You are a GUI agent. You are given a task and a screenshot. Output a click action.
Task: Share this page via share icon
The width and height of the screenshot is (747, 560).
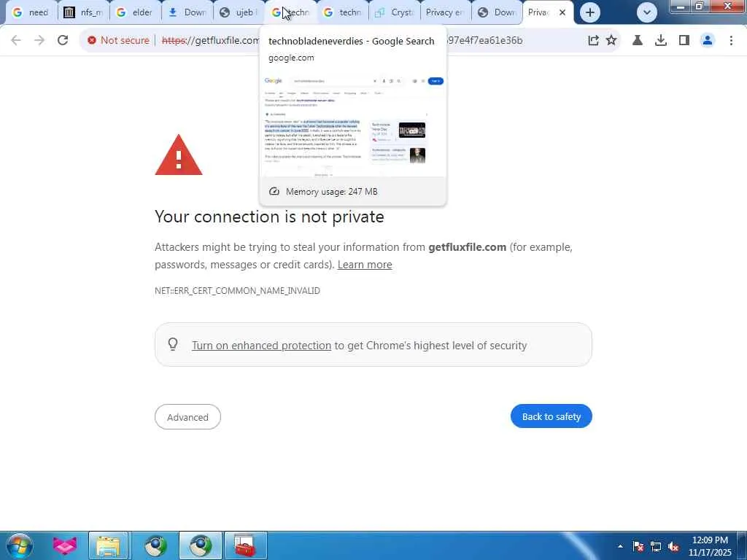click(x=593, y=41)
